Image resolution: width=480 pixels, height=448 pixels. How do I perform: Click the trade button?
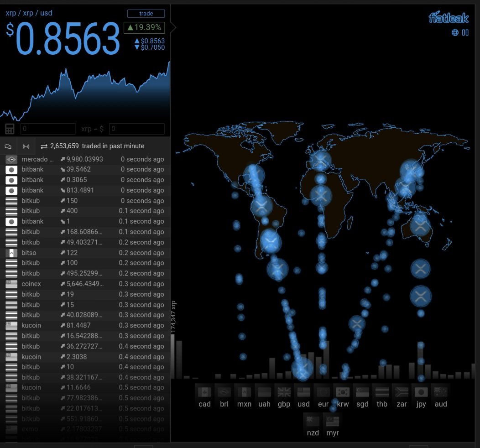(146, 14)
